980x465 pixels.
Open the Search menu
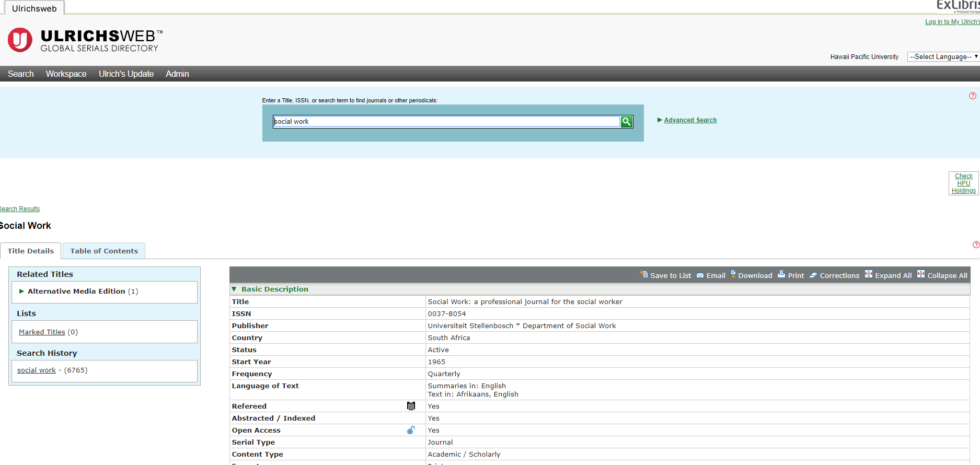pos(21,74)
